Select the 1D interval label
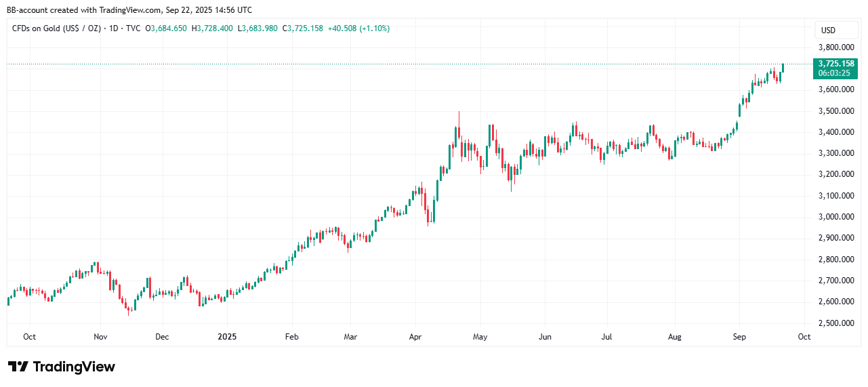Screen dimensions: 868x387 pyautogui.click(x=115, y=28)
